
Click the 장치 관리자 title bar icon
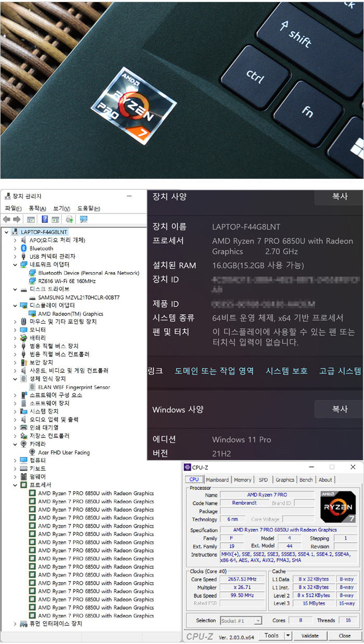(7, 196)
